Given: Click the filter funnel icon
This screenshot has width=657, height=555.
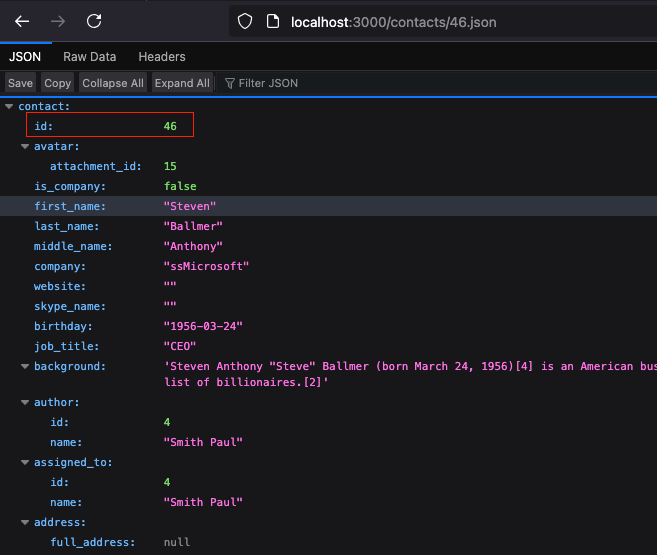Looking at the screenshot, I should coord(230,83).
